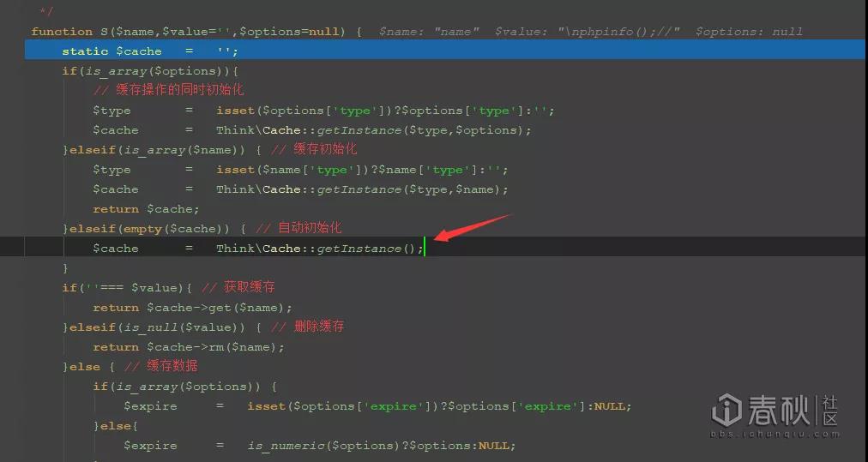Click the 获取缓存 comment

(x=238, y=287)
